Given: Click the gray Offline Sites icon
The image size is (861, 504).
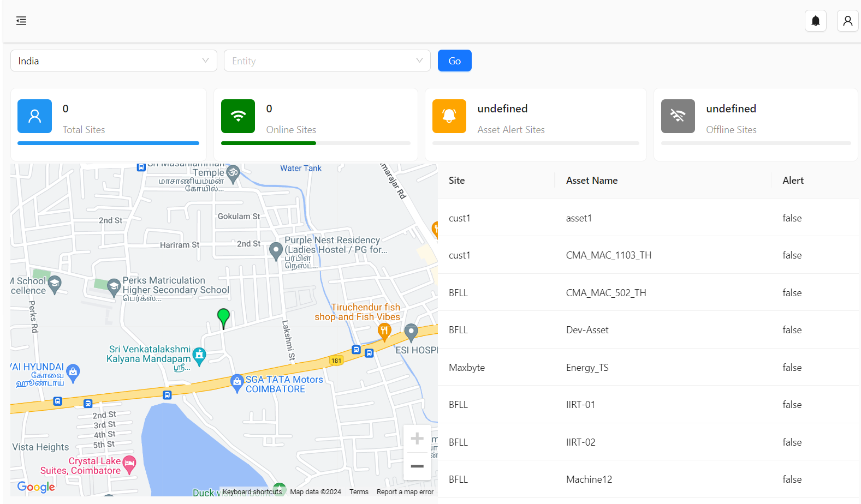Looking at the screenshot, I should tap(678, 116).
